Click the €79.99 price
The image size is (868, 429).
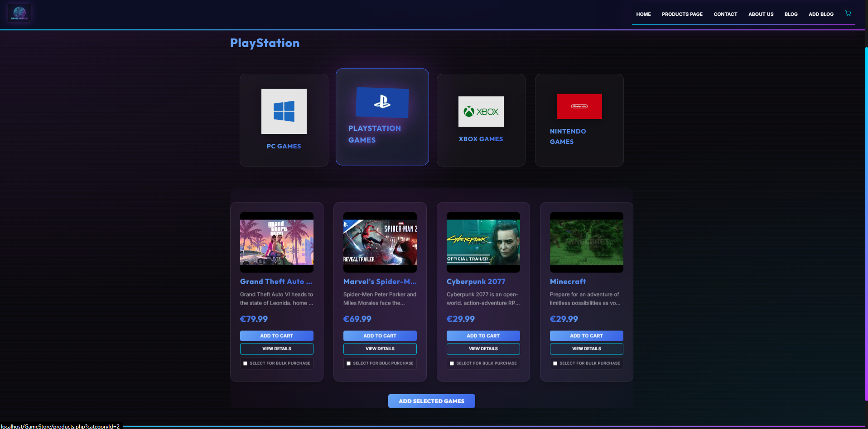[x=254, y=319]
